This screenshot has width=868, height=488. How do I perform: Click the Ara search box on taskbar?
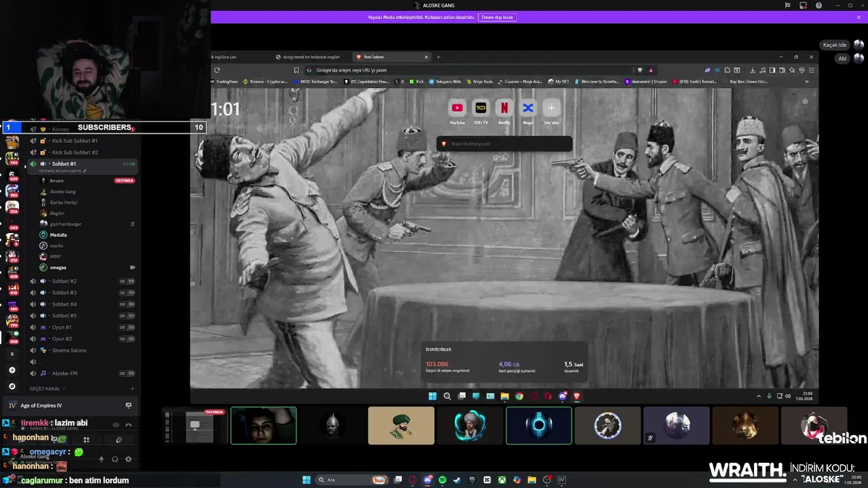[x=353, y=480]
